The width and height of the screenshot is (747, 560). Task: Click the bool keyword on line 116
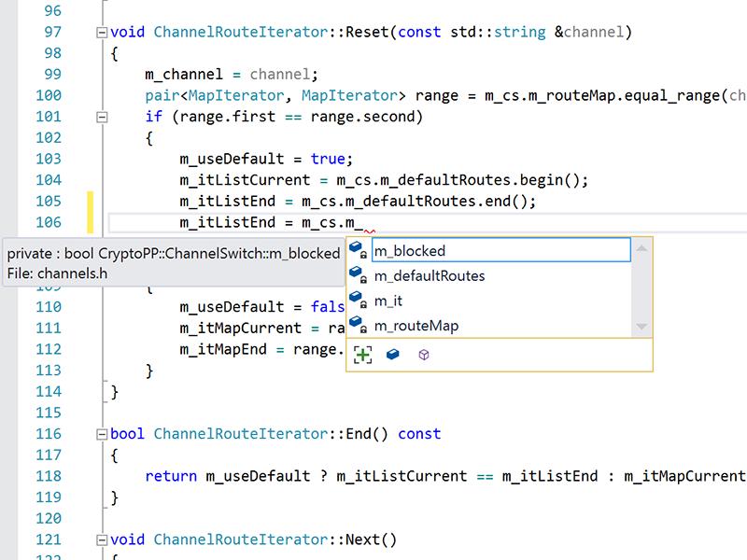tap(127, 434)
